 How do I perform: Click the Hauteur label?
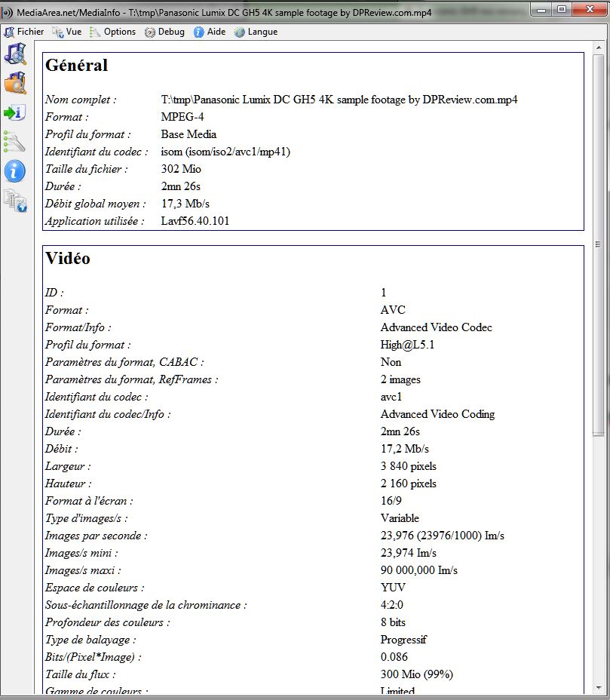click(x=68, y=484)
